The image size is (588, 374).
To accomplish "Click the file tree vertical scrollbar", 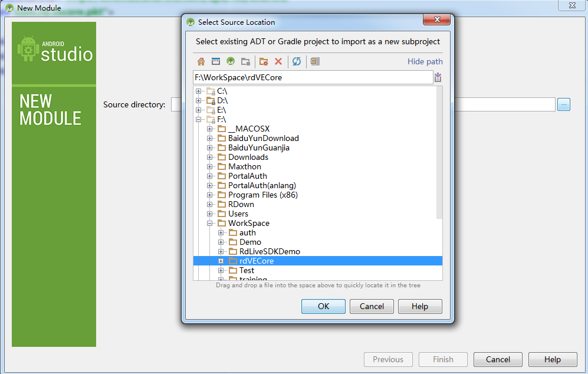I will [x=439, y=153].
